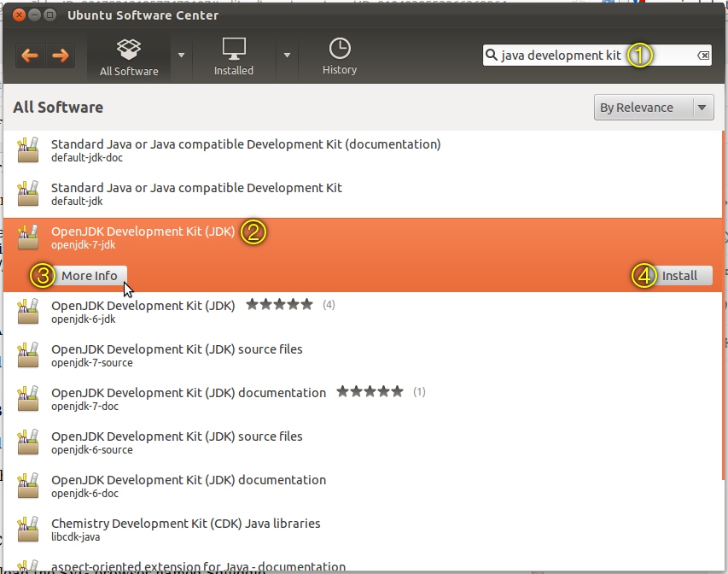Click the openjdk-7-doc package icon
The width and height of the screenshot is (728, 574).
click(28, 399)
